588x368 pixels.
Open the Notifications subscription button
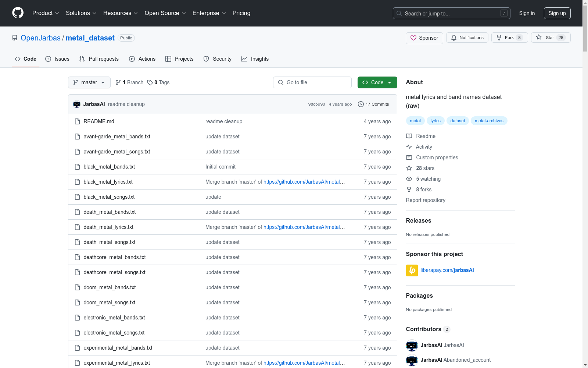click(467, 38)
